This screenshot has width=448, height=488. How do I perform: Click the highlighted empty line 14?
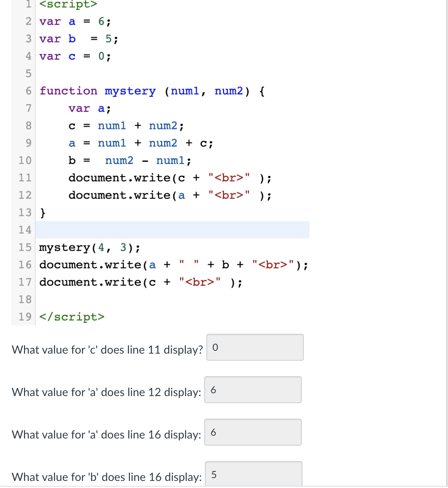click(172, 230)
